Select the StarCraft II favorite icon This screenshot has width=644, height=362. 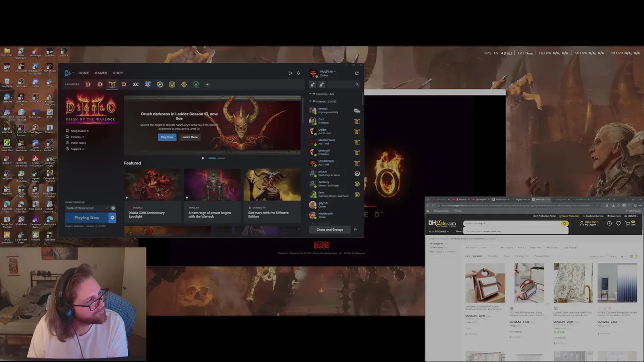[x=148, y=84]
